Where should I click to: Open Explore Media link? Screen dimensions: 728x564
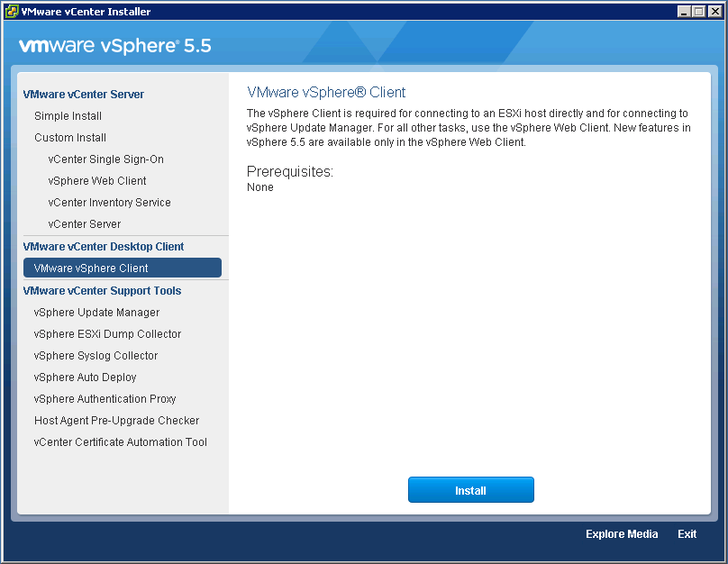click(x=622, y=534)
